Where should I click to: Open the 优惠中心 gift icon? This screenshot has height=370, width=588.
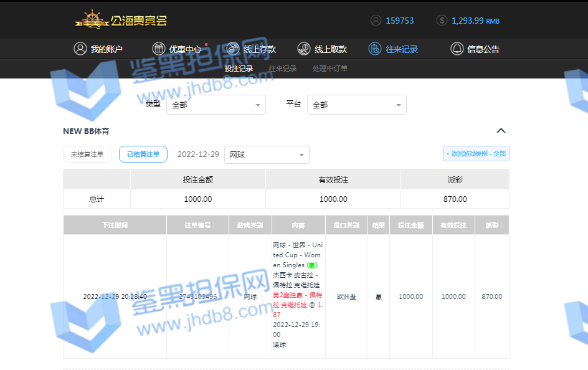click(159, 49)
